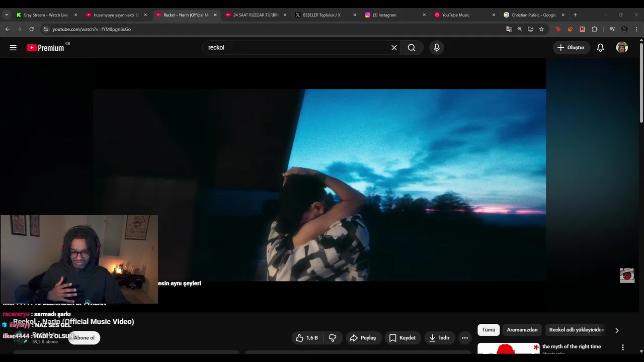Open the media controls music-note icon

[x=612, y=29]
